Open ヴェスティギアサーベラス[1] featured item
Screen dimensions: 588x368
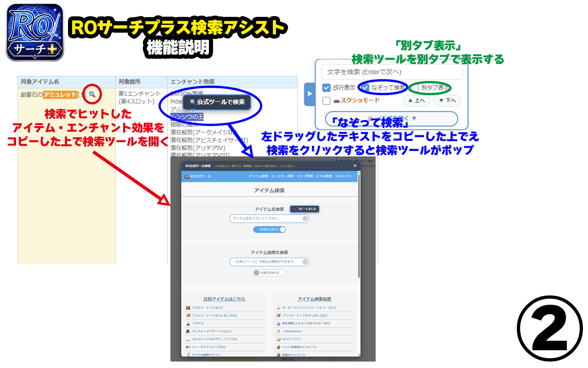tap(212, 331)
